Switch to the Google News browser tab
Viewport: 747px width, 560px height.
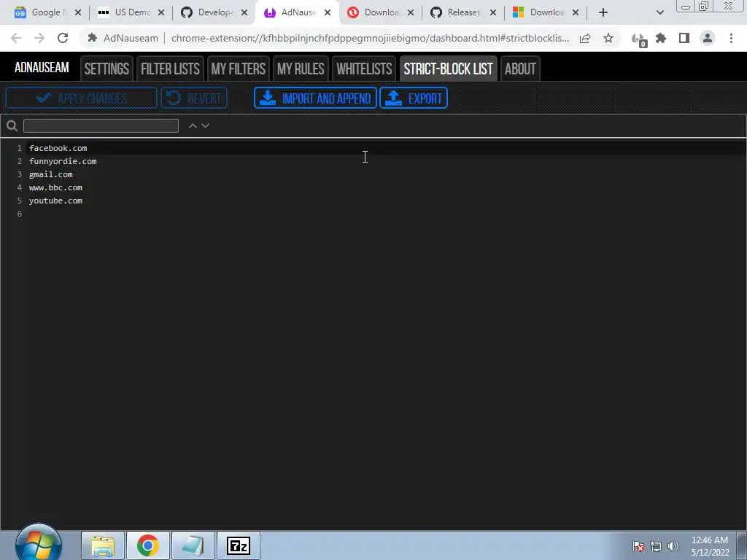[47, 12]
